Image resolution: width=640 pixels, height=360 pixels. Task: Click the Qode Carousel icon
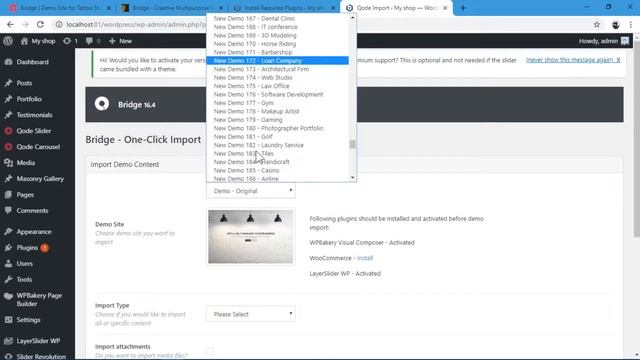[8, 147]
